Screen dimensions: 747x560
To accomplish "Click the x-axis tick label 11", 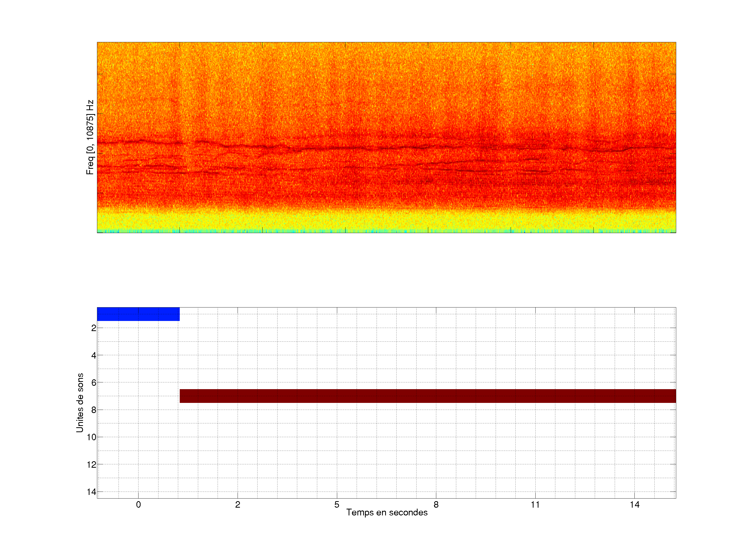I will pos(535,505).
